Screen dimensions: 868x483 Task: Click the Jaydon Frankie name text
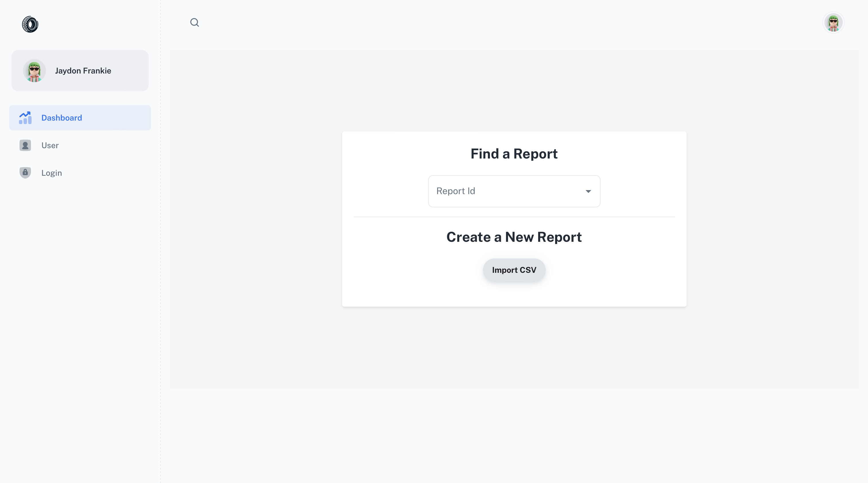83,71
